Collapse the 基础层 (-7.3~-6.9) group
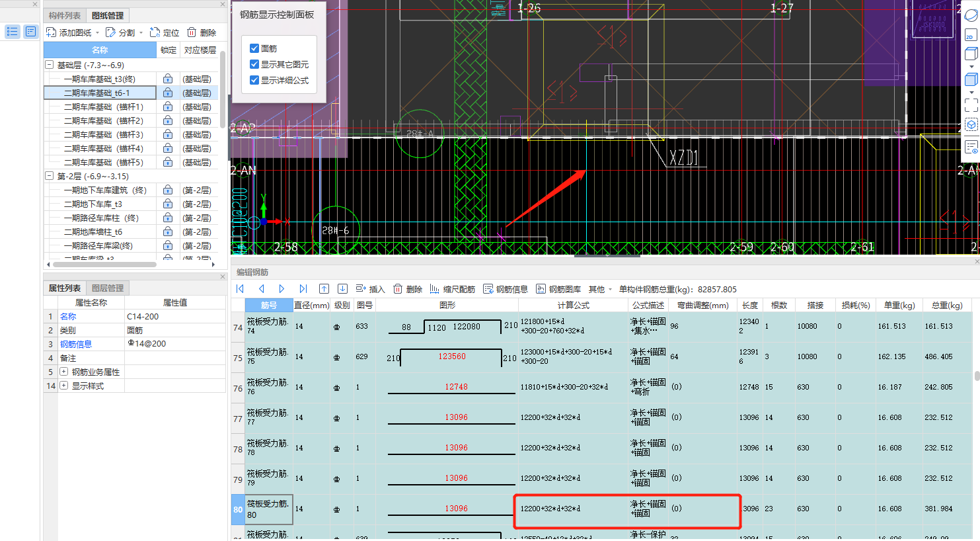 coord(50,65)
